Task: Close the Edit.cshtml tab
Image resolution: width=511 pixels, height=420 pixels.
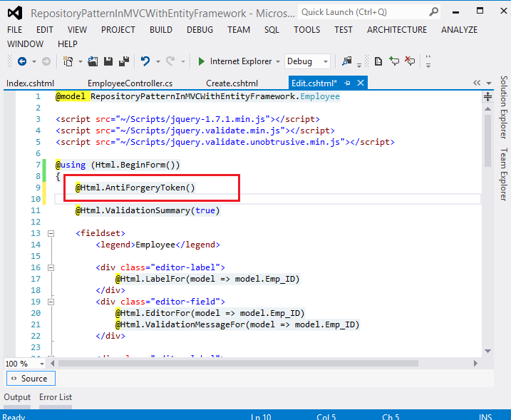Action: pos(361,83)
